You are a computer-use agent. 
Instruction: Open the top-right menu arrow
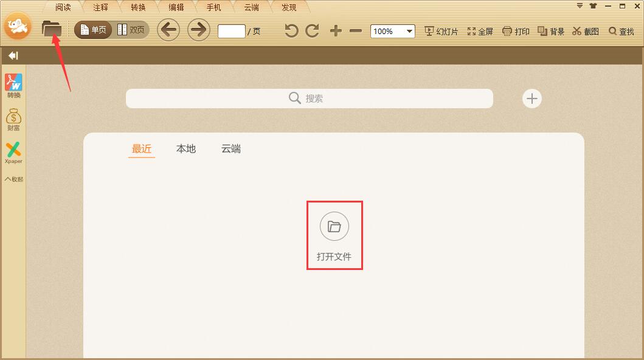click(579, 7)
